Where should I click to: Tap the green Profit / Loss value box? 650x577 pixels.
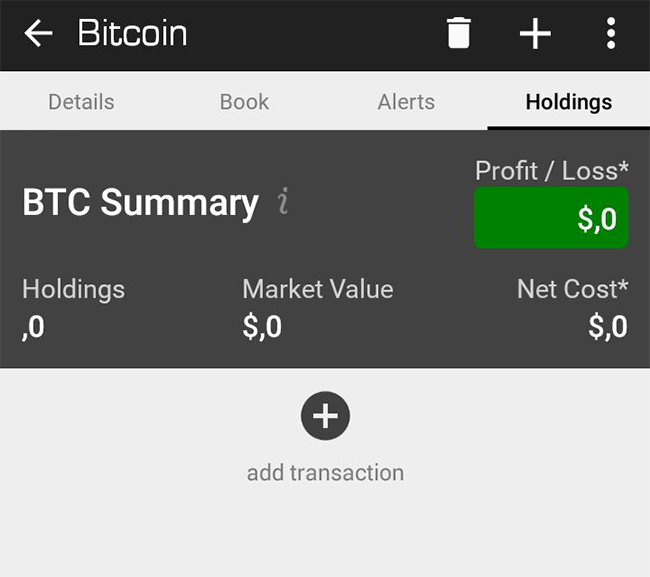[551, 218]
